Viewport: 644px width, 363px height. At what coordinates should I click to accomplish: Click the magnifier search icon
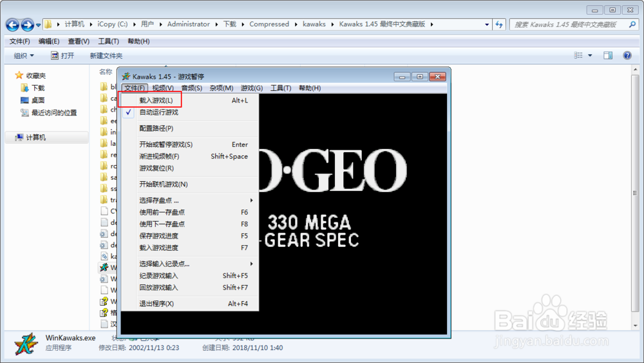coord(632,25)
